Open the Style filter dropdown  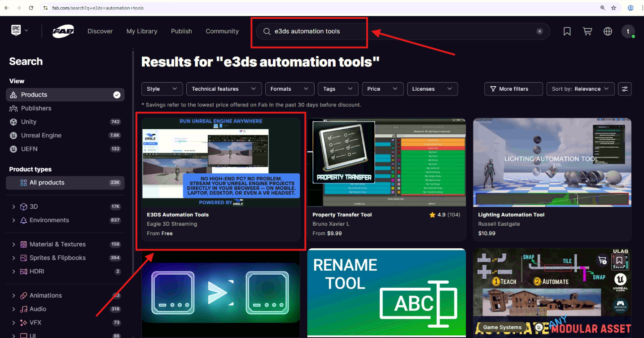[x=162, y=89]
